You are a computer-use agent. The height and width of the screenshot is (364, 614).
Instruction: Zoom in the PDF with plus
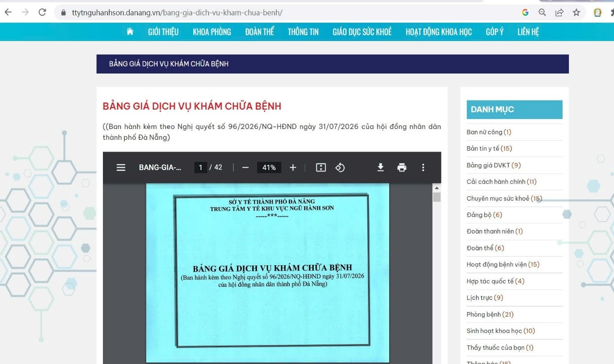[293, 167]
